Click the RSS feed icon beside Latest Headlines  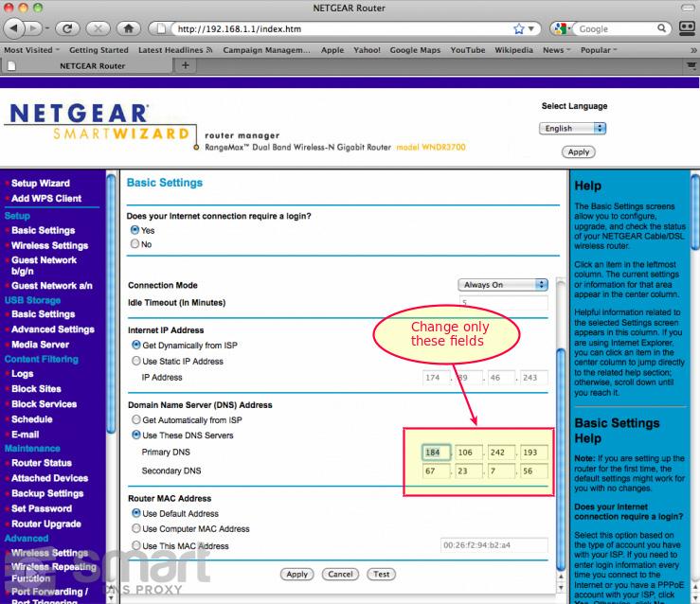[x=209, y=50]
